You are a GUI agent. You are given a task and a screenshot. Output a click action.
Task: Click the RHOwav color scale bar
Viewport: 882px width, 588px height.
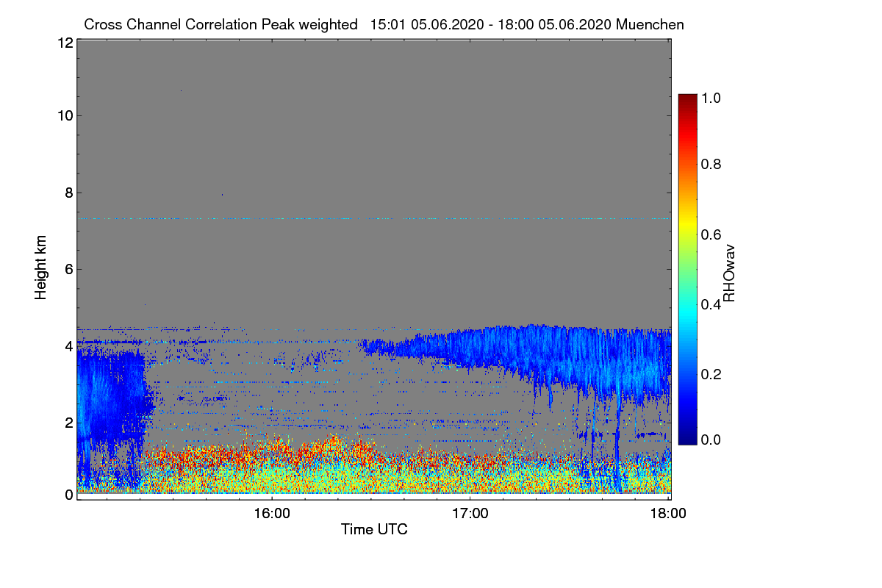[686, 269]
